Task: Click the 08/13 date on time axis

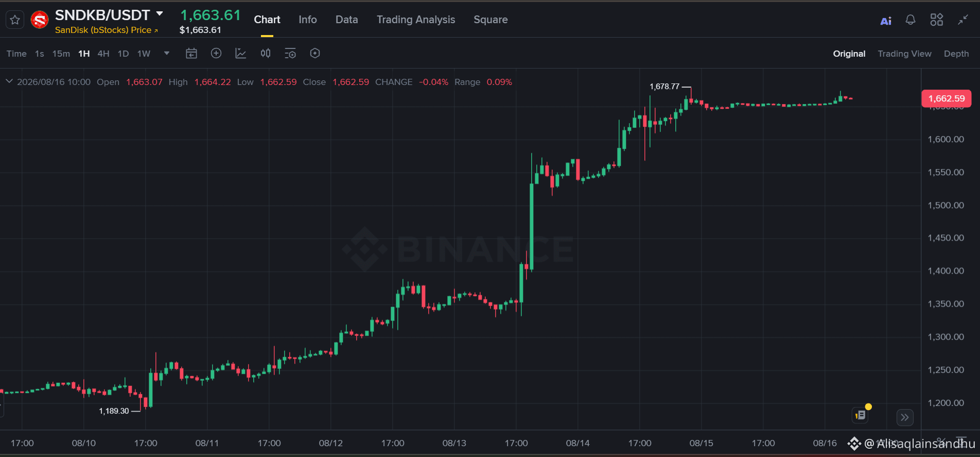Action: [454, 443]
